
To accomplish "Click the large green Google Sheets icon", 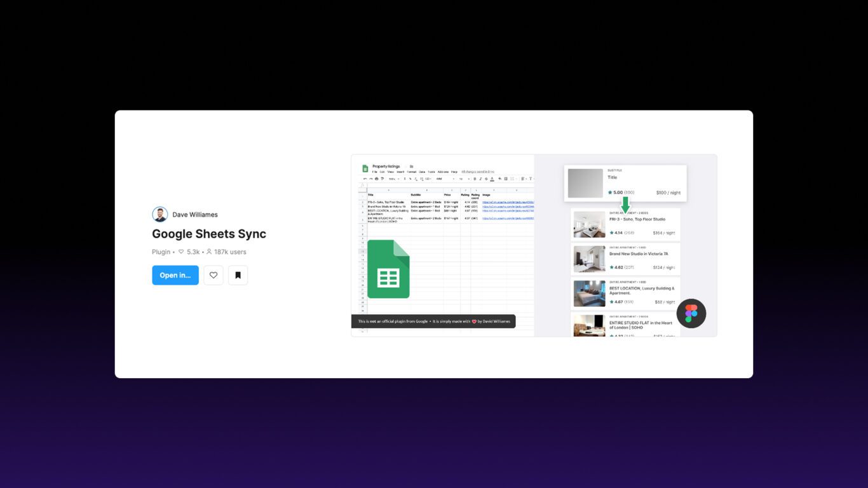I will pyautogui.click(x=388, y=269).
